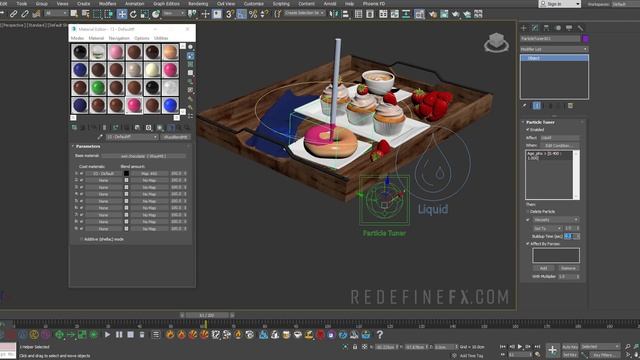Click the large plus set key button

click(552, 350)
